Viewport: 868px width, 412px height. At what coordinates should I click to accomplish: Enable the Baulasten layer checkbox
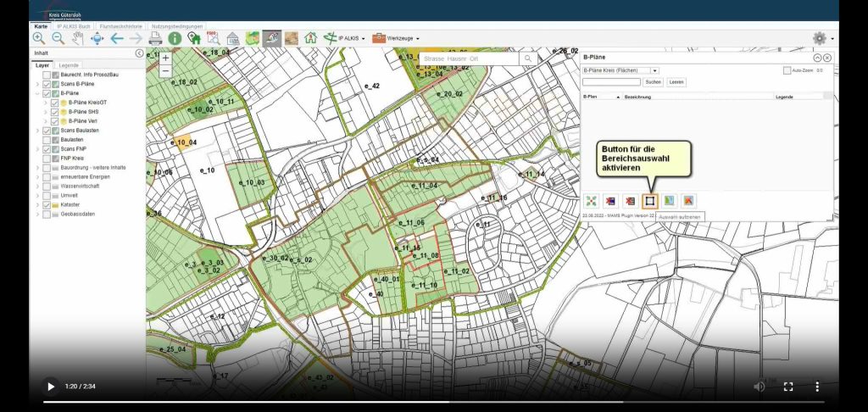point(47,140)
